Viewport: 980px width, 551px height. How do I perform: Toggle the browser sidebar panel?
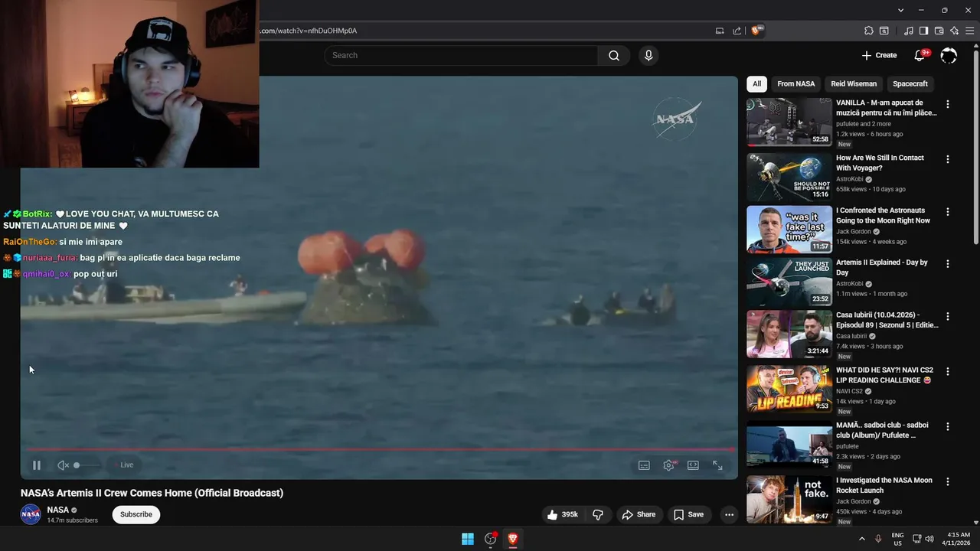pyautogui.click(x=923, y=31)
